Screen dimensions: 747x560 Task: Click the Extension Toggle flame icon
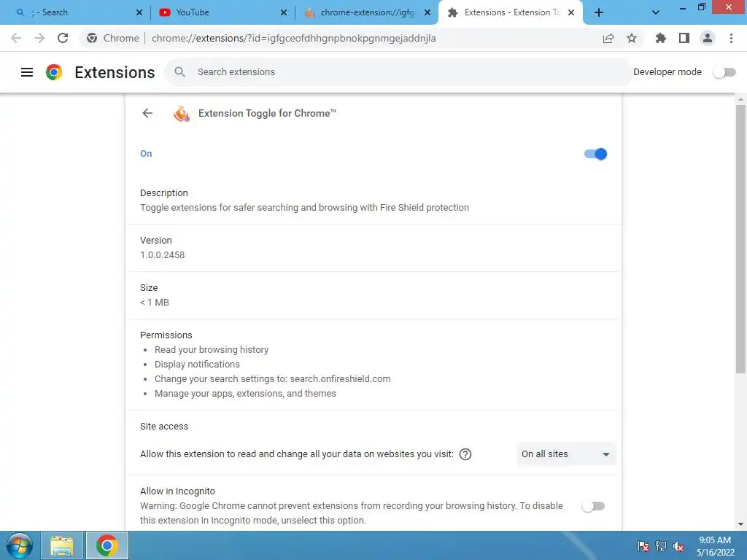(x=181, y=113)
